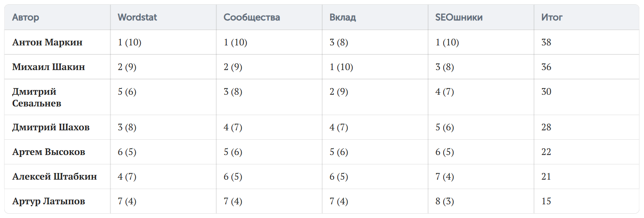This screenshot has width=644, height=218.
Task: Click the Дмитрий Шахов name
Action: (51, 127)
